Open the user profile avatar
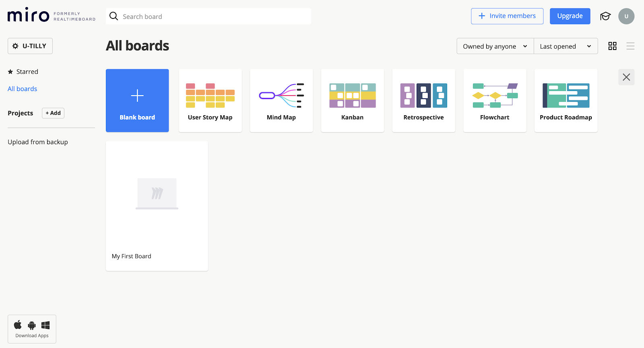This screenshot has width=644, height=348. point(626,16)
